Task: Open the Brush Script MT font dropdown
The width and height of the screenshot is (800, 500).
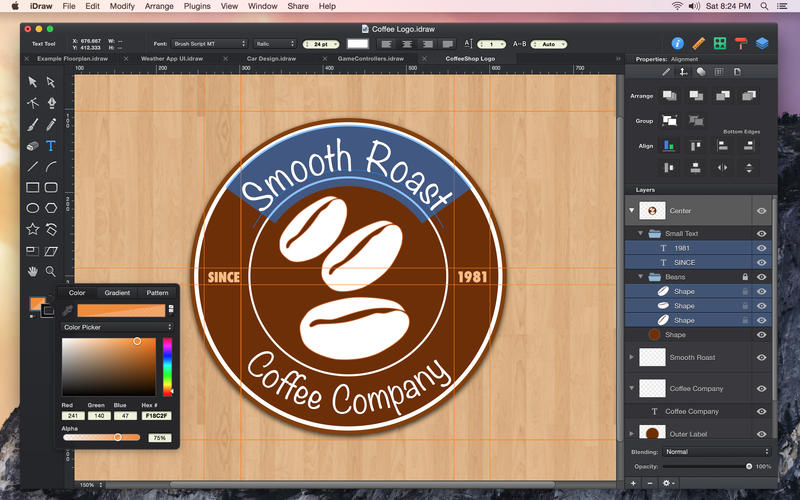Action: [x=209, y=44]
